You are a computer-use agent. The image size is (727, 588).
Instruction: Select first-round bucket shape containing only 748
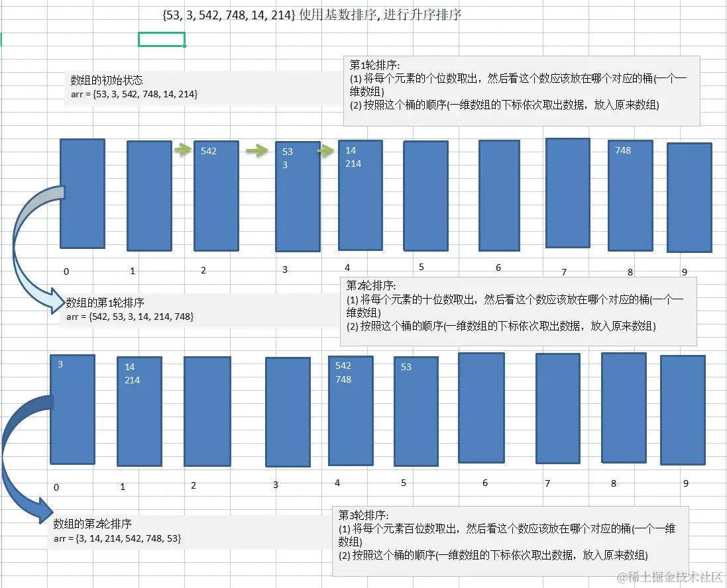click(x=630, y=195)
